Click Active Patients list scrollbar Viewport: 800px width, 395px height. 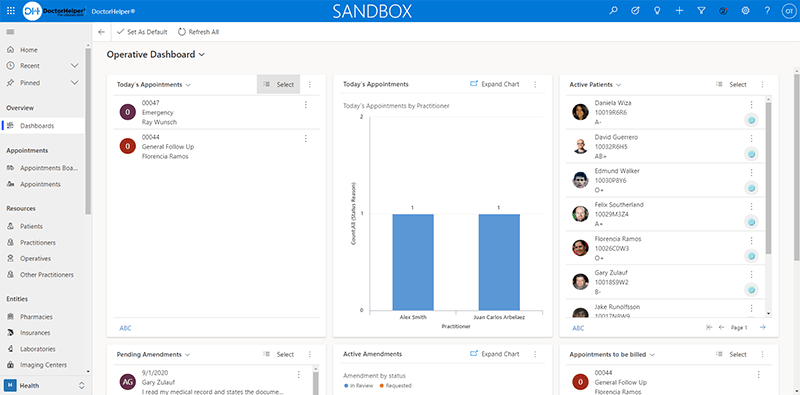click(768, 178)
